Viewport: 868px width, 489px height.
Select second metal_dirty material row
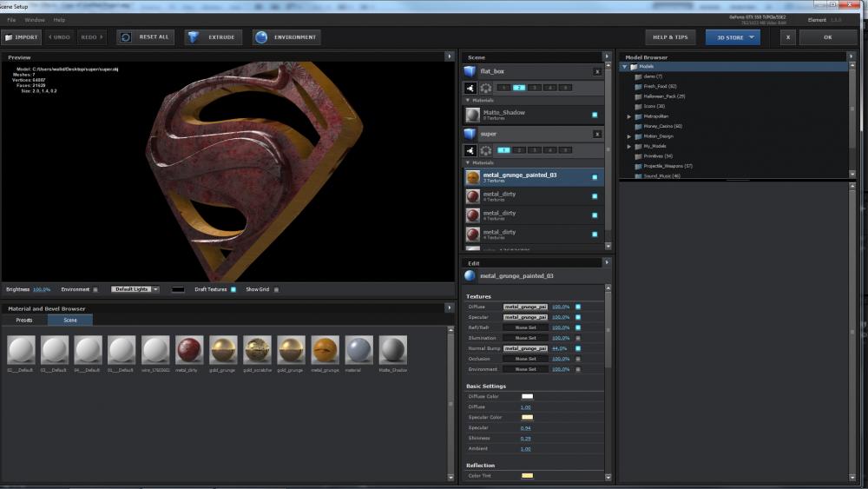tap(533, 215)
